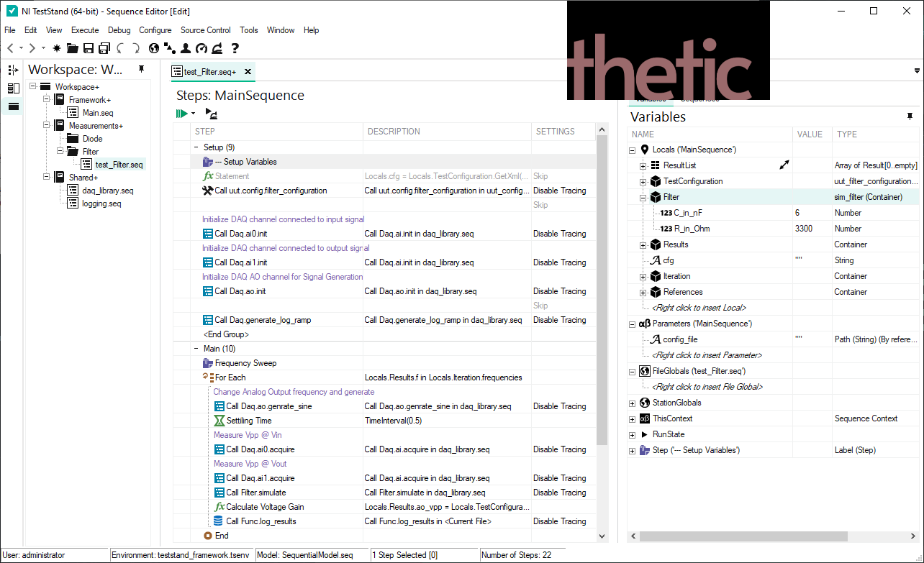Open help with question mark icon

235,48
